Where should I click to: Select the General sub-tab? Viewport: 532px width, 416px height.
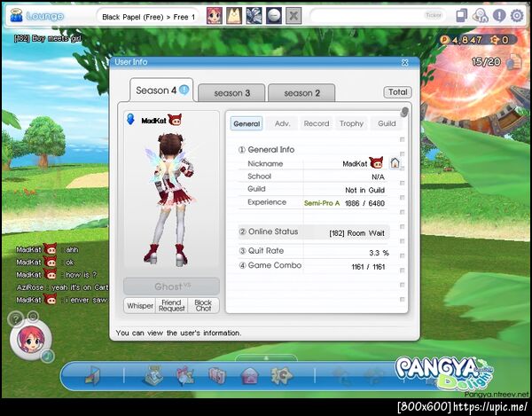click(x=246, y=123)
